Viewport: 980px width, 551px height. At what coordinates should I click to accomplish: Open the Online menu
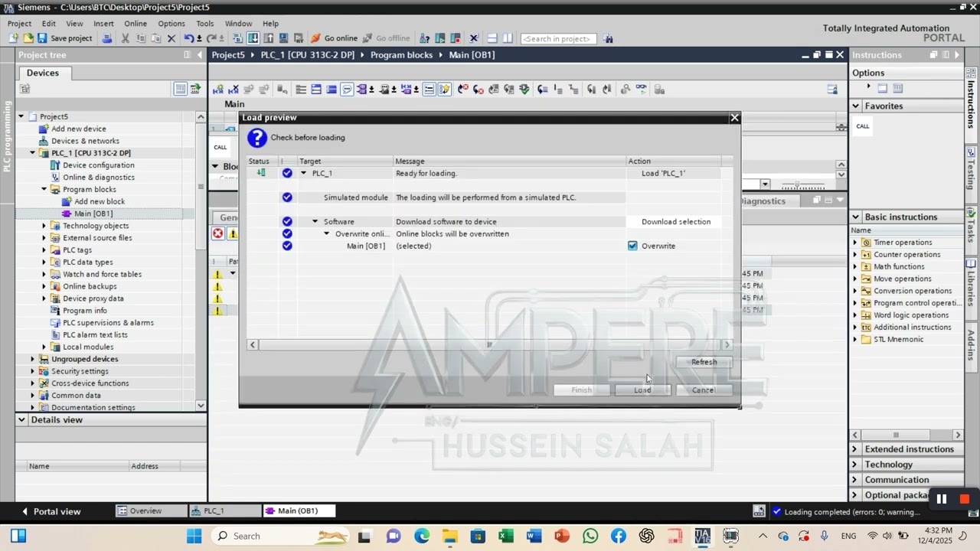coord(136,24)
